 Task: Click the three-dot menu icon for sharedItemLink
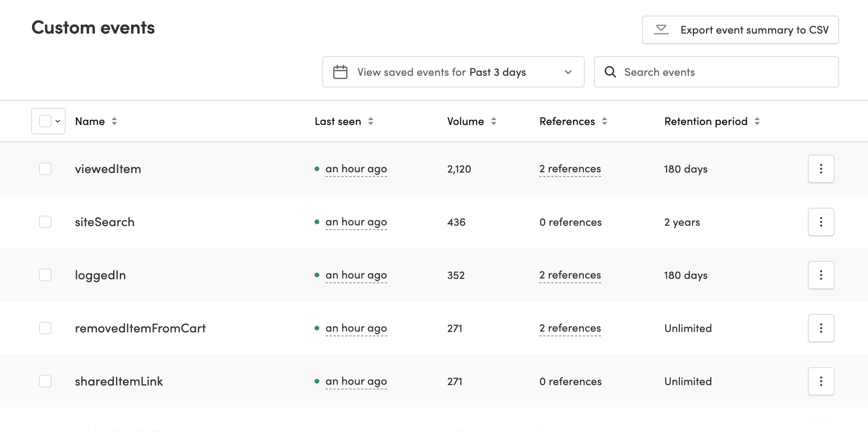pyautogui.click(x=822, y=381)
